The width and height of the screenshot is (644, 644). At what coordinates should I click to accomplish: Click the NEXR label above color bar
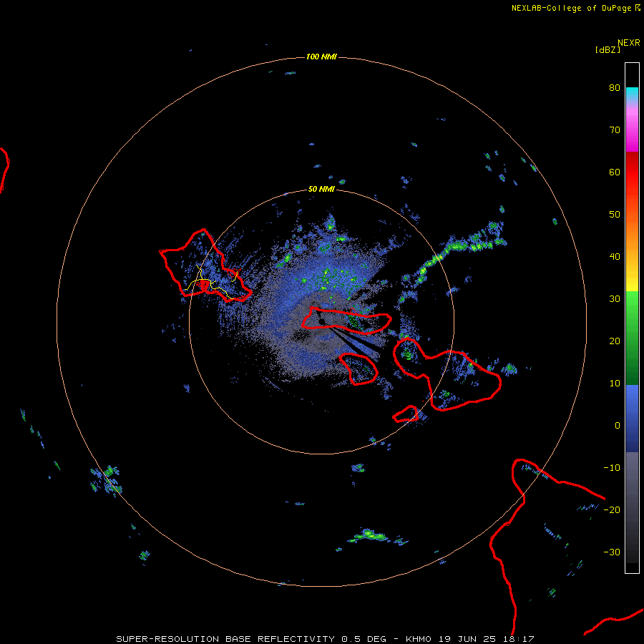coord(629,43)
